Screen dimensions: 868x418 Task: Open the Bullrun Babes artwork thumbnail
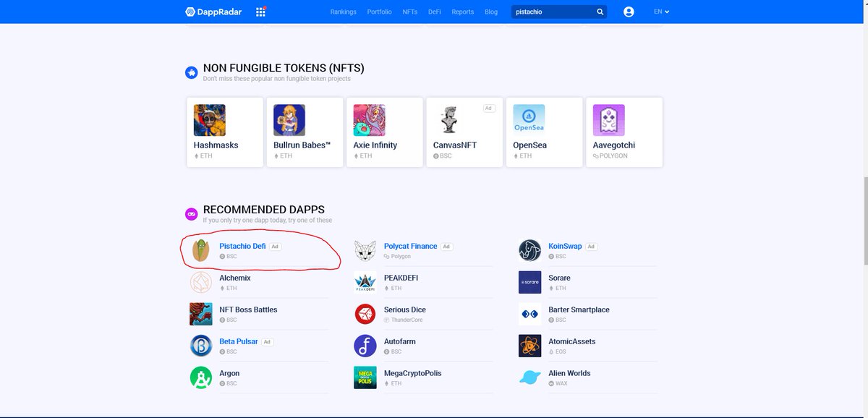point(289,120)
